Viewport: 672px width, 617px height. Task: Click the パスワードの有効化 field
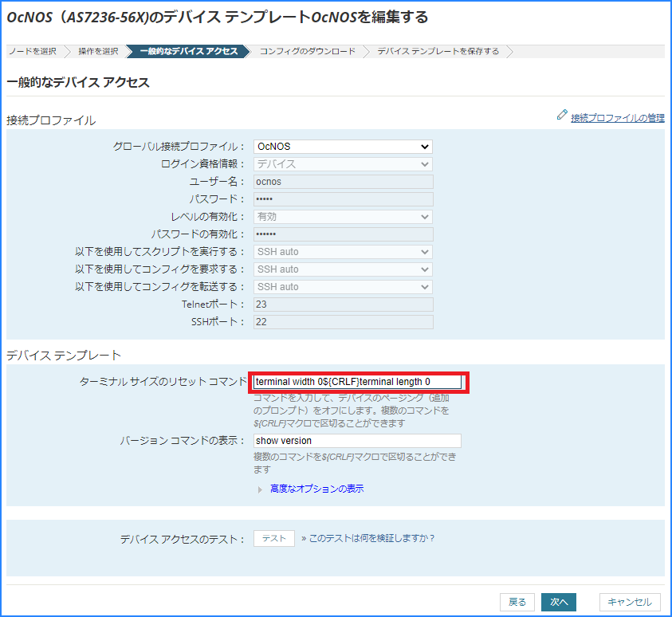pos(344,234)
